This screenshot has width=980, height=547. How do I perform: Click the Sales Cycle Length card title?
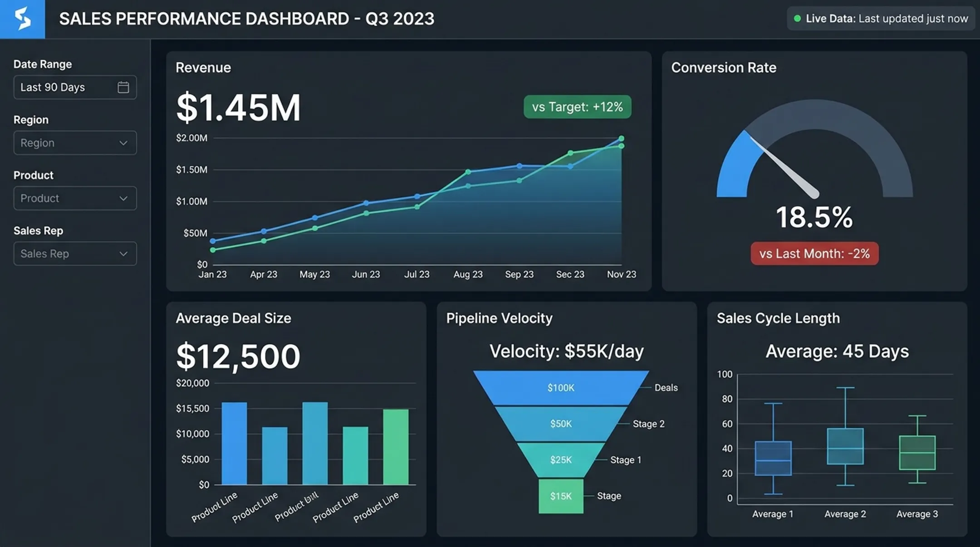[x=778, y=318]
